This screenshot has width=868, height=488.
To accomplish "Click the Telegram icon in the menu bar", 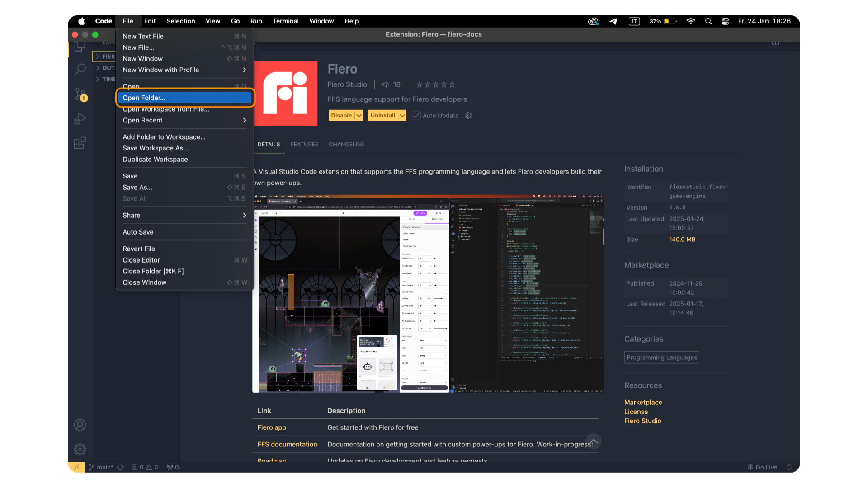I will pos(613,21).
